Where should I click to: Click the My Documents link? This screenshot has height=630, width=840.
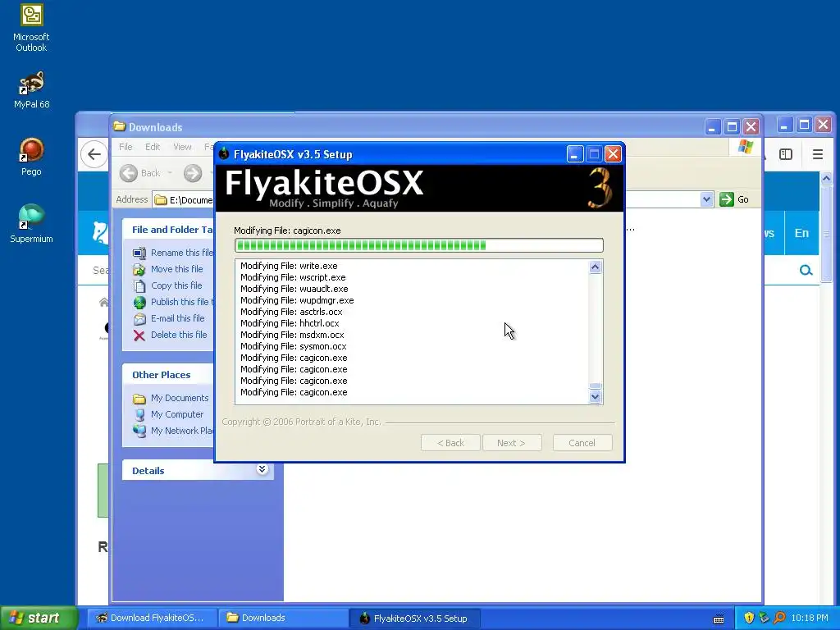pos(180,398)
